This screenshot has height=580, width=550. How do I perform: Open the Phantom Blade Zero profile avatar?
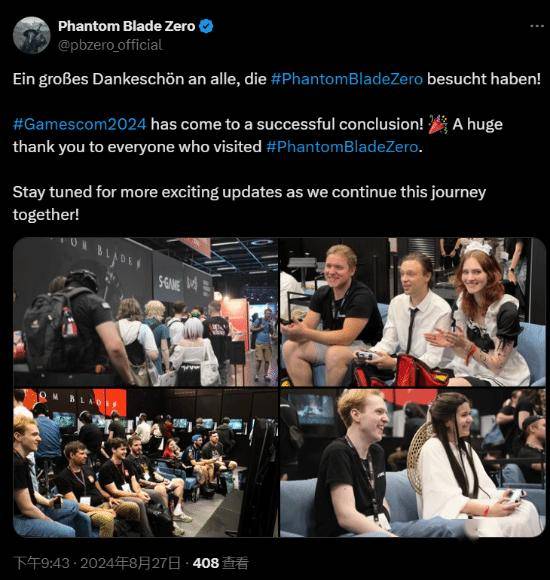tap(31, 36)
